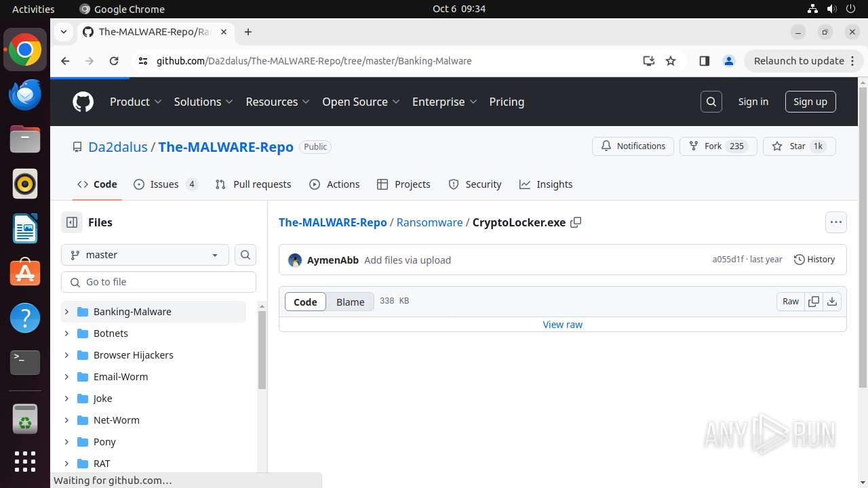Expand Banking-Malware folder chevron

(x=66, y=312)
